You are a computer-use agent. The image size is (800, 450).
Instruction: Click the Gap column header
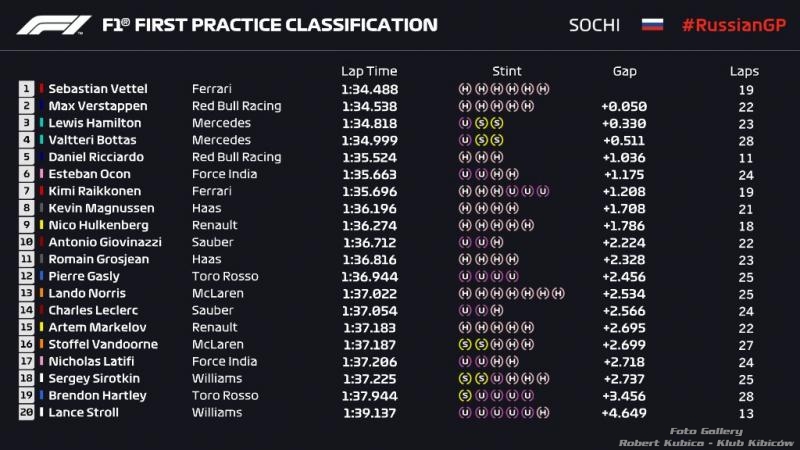point(624,71)
